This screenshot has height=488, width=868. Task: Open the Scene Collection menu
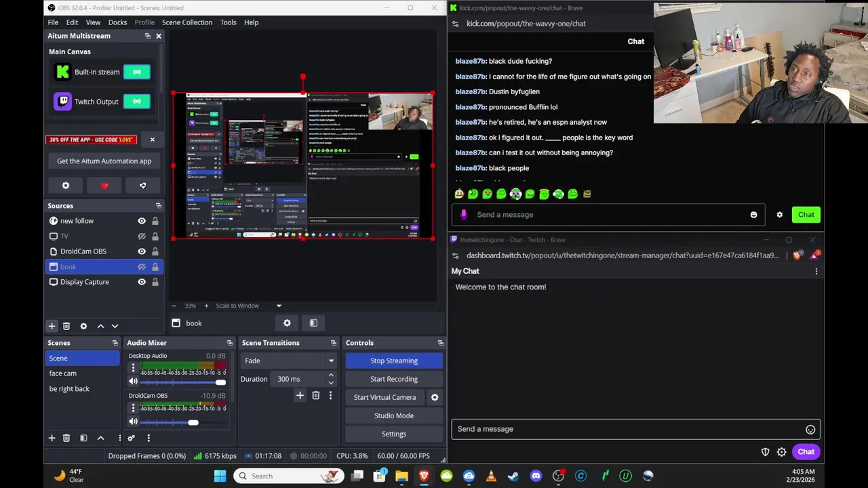pos(187,22)
